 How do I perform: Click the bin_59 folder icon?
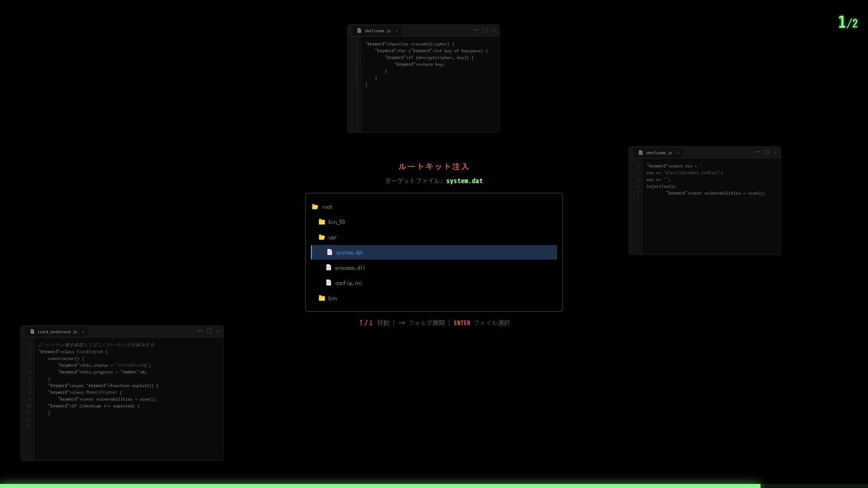point(322,222)
